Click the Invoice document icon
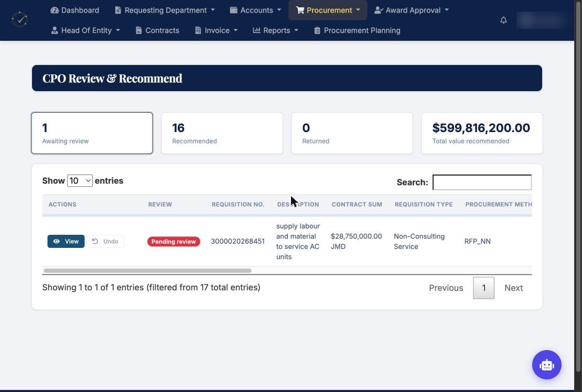The height and width of the screenshot is (392, 582). (x=198, y=30)
